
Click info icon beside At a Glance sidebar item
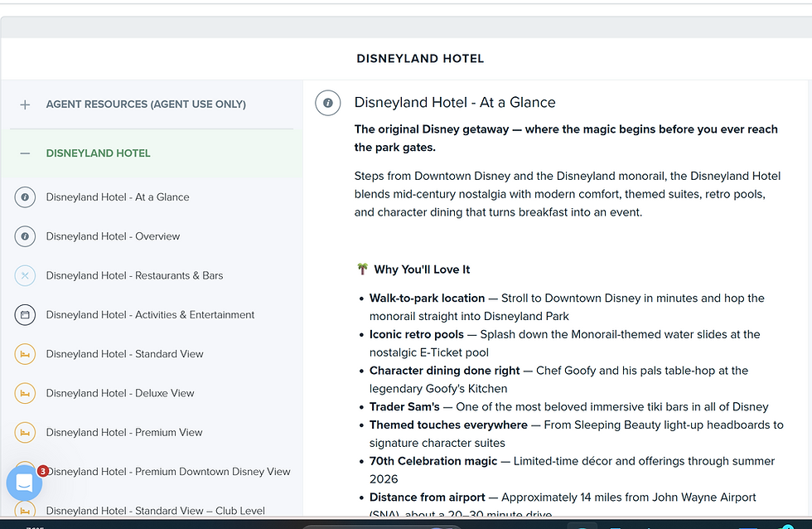[x=25, y=197]
